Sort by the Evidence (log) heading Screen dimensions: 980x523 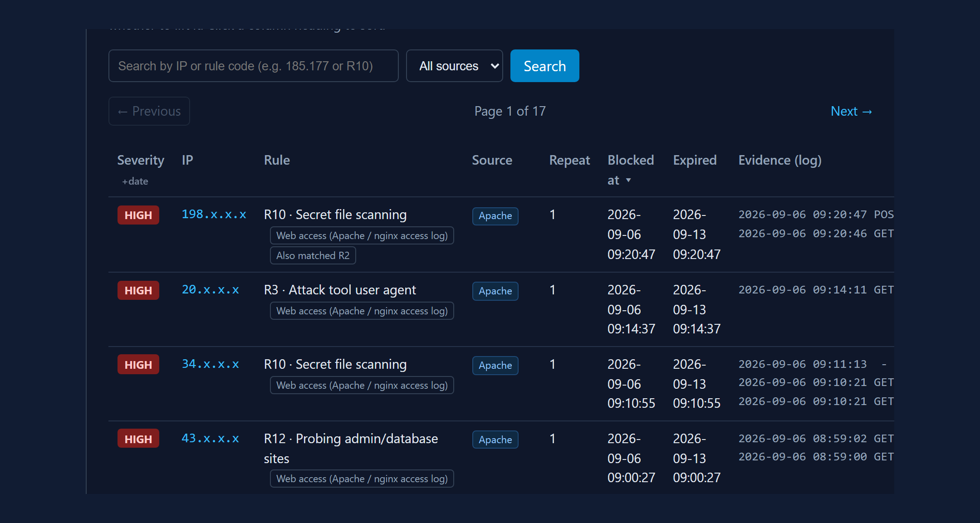click(780, 160)
